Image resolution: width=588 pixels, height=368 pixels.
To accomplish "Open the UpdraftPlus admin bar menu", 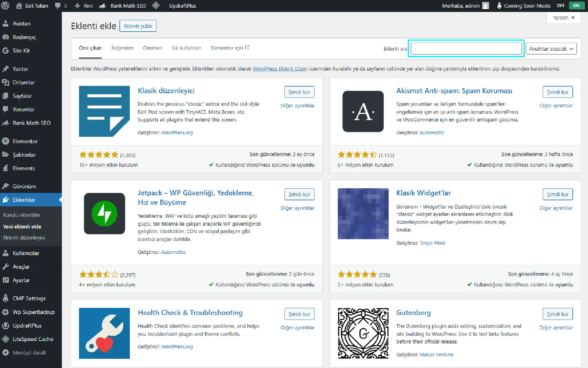I will point(183,6).
